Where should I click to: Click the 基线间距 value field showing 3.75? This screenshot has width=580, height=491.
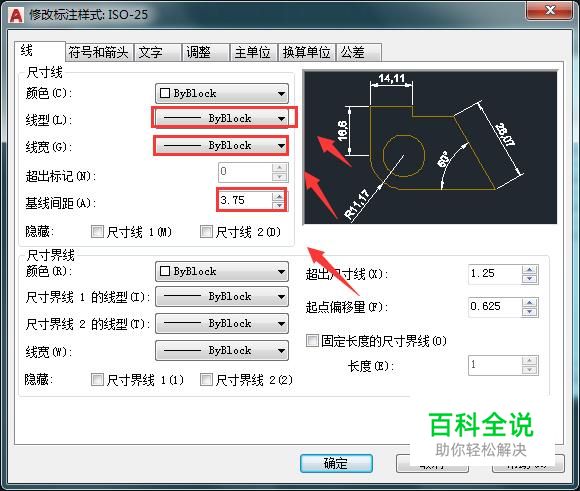tap(246, 201)
